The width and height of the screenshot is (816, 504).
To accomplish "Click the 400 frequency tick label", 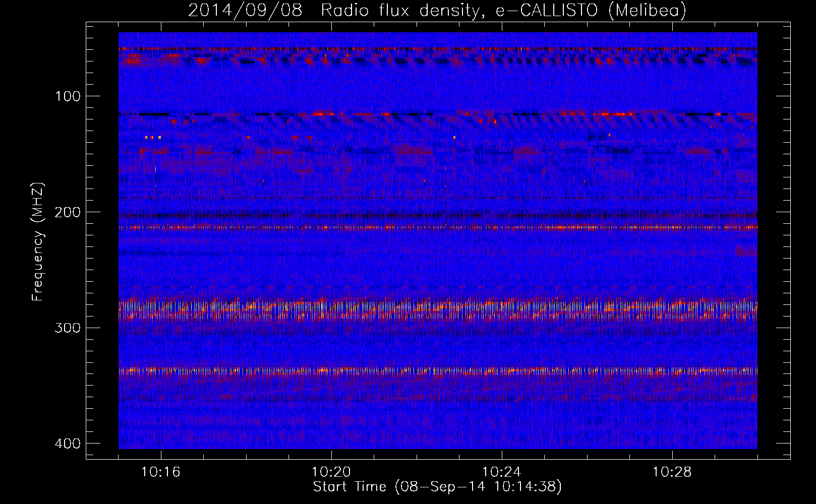I will coord(67,444).
